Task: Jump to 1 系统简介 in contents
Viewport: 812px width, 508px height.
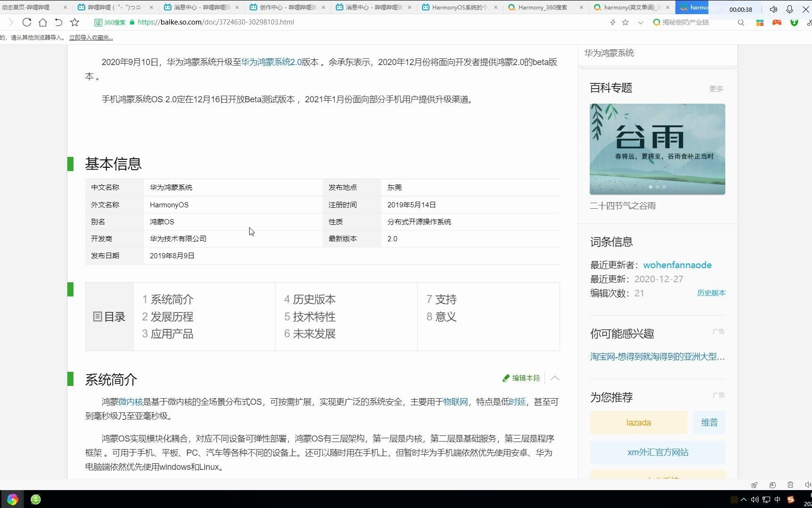Action: (168, 299)
